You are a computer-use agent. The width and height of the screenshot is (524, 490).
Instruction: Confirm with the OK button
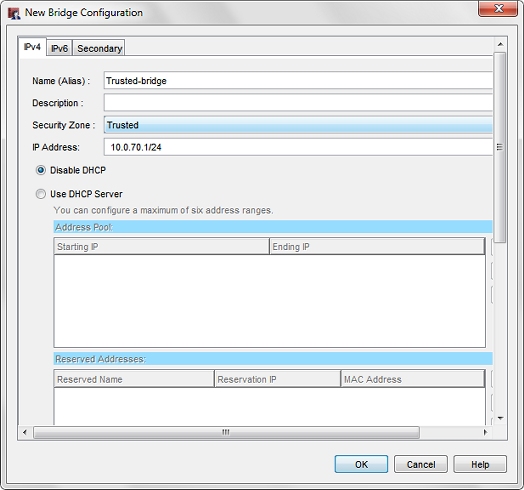361,464
